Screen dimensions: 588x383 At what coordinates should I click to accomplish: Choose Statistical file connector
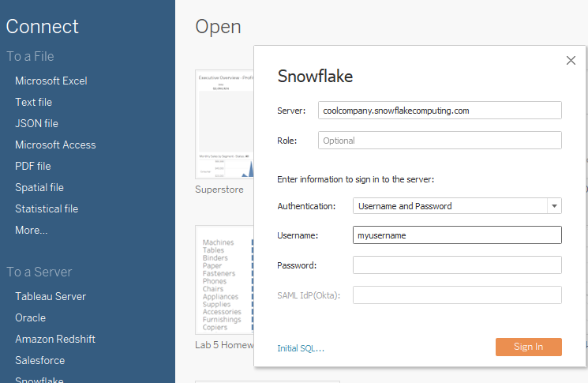[47, 209]
